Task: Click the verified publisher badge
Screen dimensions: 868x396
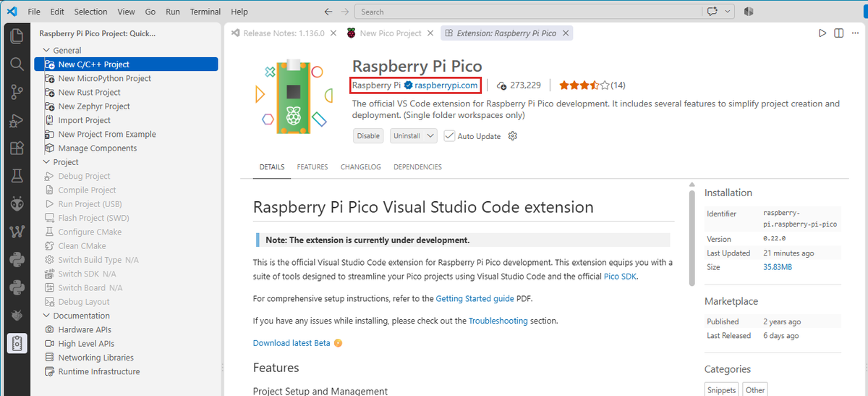Action: (x=408, y=85)
